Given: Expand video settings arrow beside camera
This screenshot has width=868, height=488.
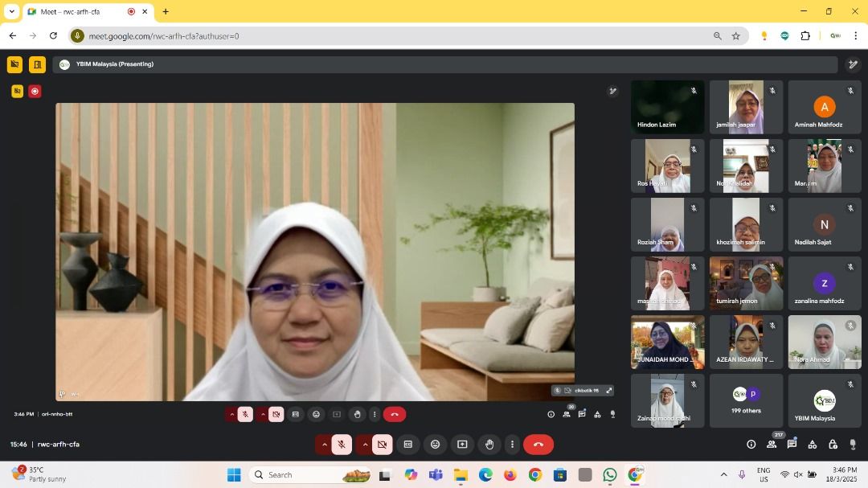Looking at the screenshot, I should 365,445.
